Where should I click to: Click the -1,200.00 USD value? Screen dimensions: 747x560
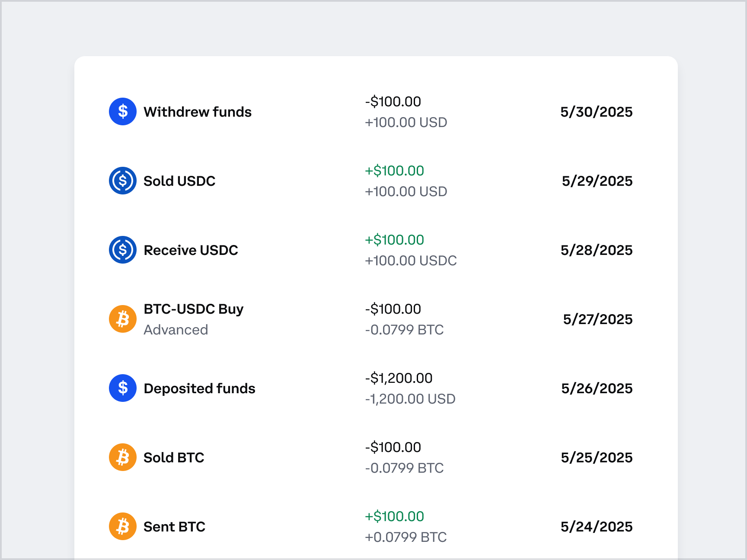(410, 399)
